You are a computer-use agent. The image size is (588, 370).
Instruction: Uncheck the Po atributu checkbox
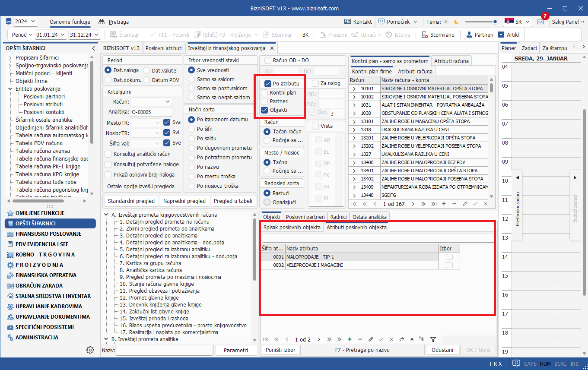coord(268,84)
